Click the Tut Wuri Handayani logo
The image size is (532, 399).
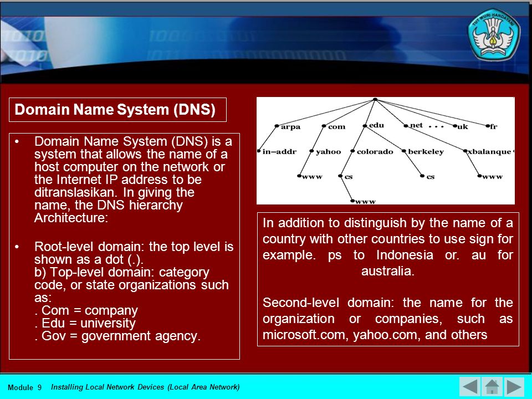coord(494,34)
